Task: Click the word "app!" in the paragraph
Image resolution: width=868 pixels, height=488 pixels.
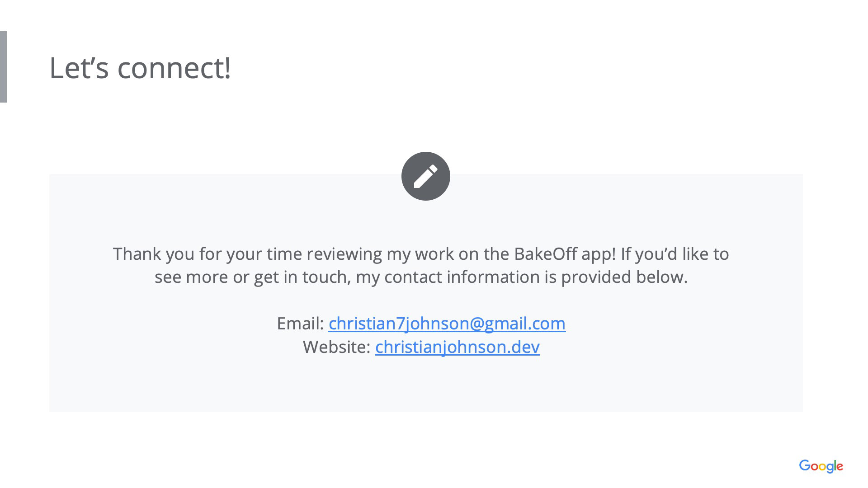Action: [599, 254]
